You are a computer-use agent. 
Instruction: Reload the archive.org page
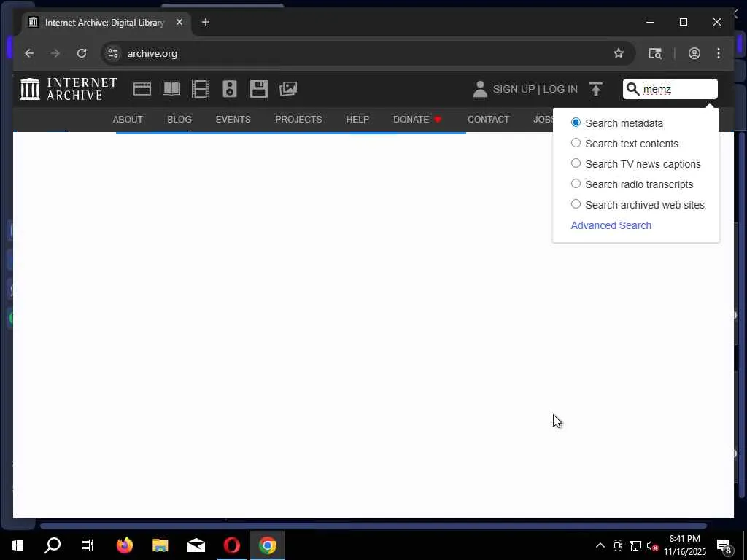pyautogui.click(x=82, y=53)
